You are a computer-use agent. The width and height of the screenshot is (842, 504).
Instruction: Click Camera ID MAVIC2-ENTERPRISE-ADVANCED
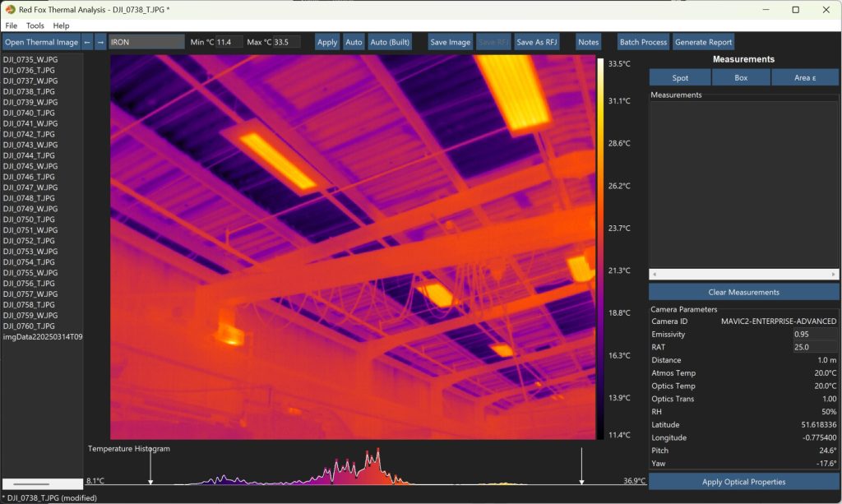coord(779,321)
